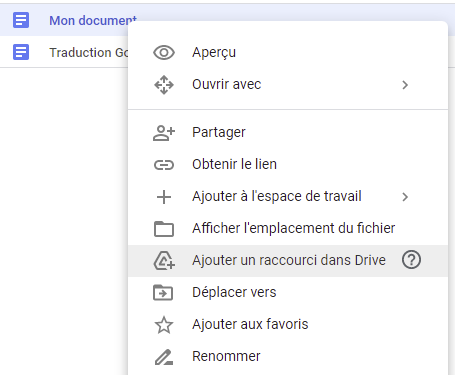
Task: Click the four-arrow Ouvrir avec icon
Action: point(164,85)
